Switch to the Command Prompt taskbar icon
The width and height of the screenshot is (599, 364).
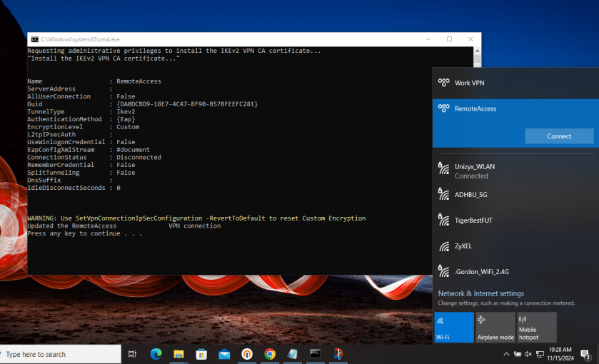coord(315,354)
